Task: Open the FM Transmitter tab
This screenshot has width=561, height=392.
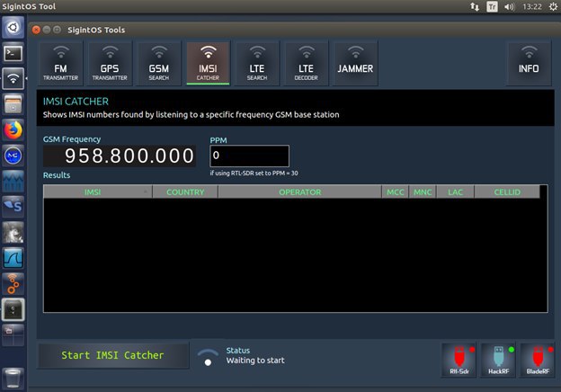Action: pyautogui.click(x=60, y=63)
